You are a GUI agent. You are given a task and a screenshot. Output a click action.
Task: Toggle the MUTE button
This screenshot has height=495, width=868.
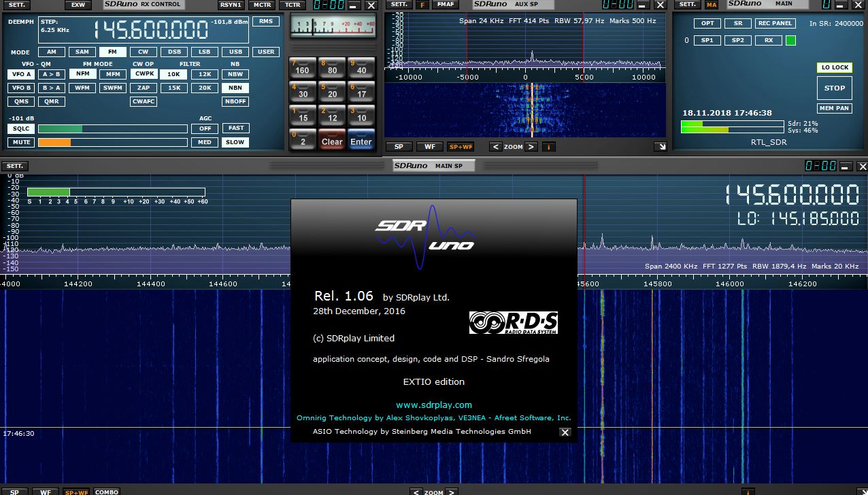pos(21,142)
